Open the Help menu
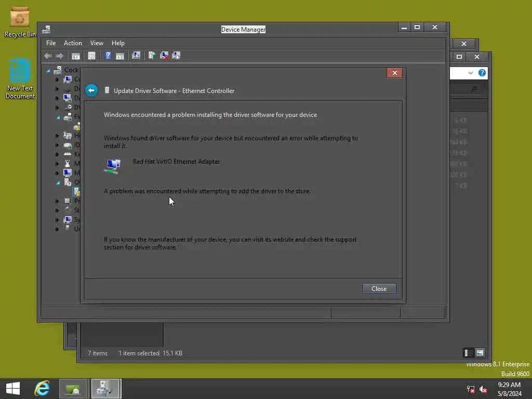Image resolution: width=532 pixels, height=399 pixels. click(118, 43)
